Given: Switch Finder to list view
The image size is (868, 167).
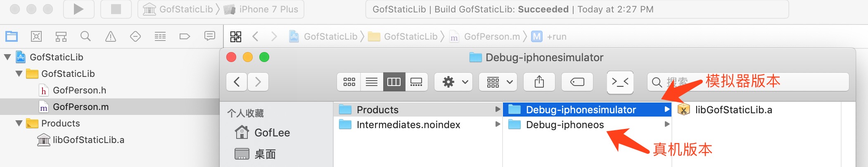Looking at the screenshot, I should (371, 82).
